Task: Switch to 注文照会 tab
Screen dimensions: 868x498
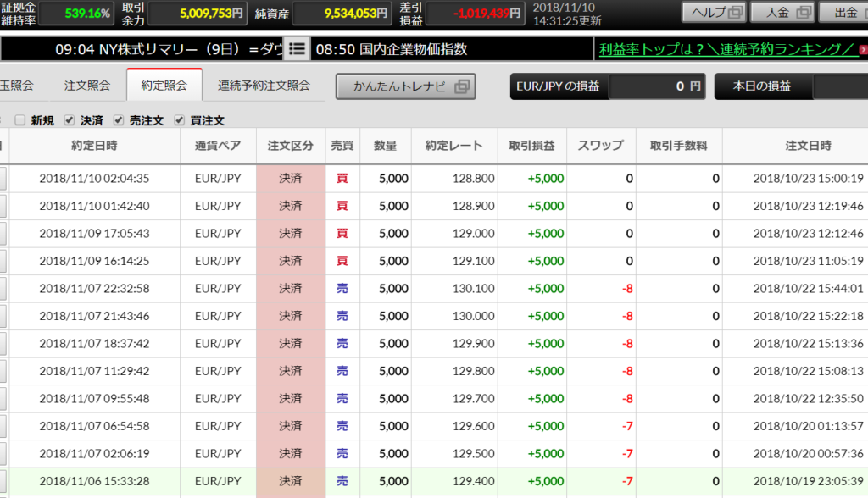Action: point(87,86)
